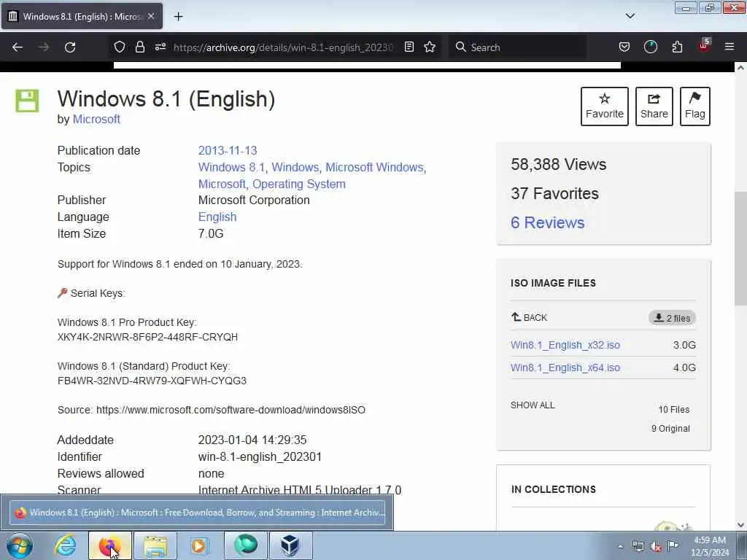Viewport: 747px width, 560px height.
Task: Open VirtualBox from taskbar
Action: tap(290, 545)
